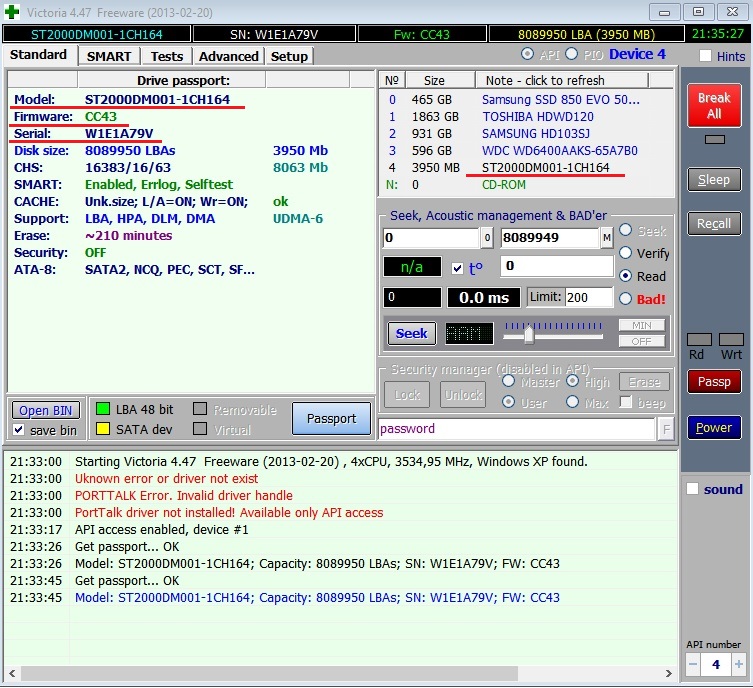Screen dimensions: 753x688
Task: Click the start LBA input field
Action: click(431, 238)
